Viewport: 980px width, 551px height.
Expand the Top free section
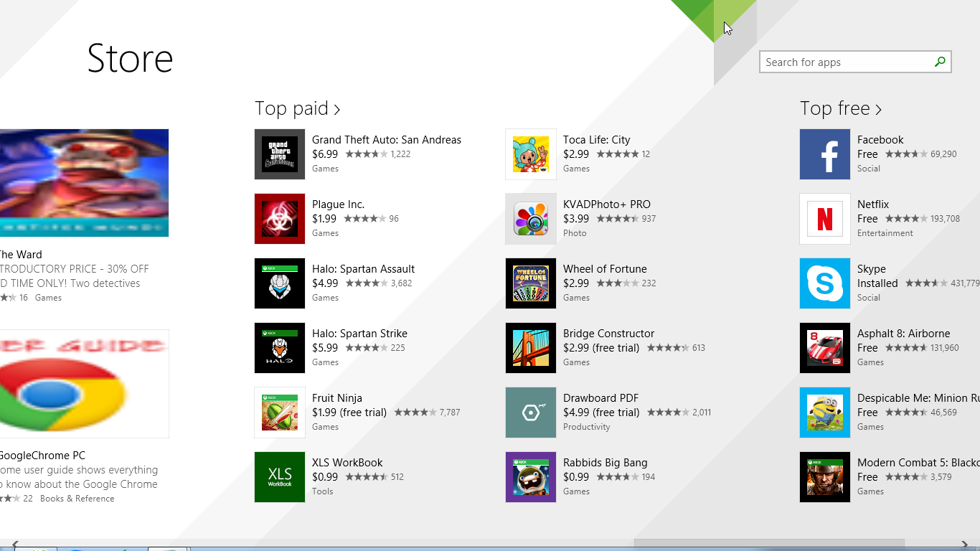coord(841,108)
